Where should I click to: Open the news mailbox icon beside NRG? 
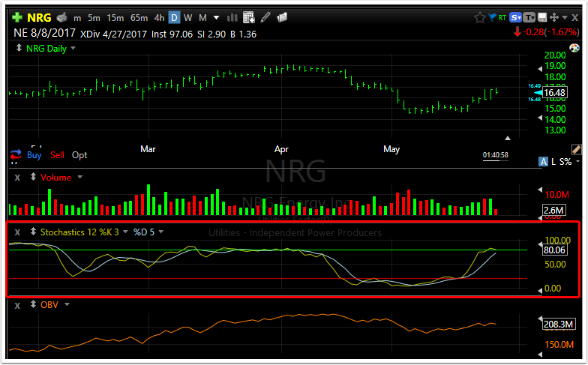click(x=61, y=17)
